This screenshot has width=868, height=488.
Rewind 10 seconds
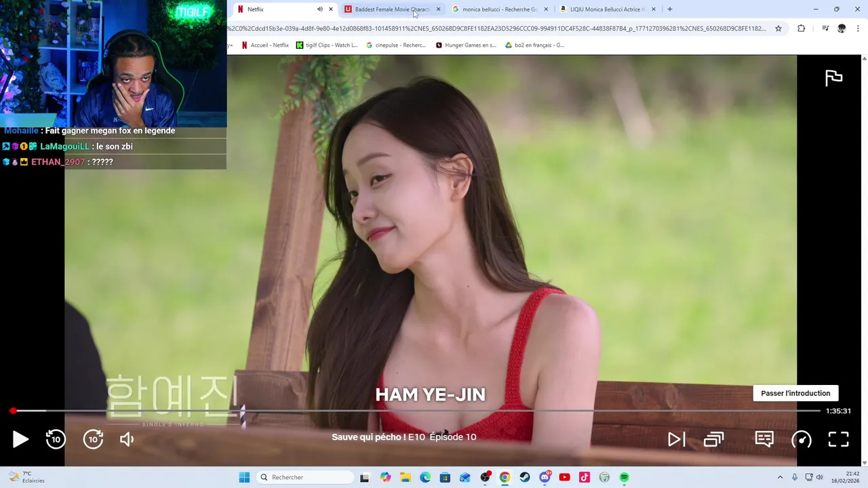(56, 439)
